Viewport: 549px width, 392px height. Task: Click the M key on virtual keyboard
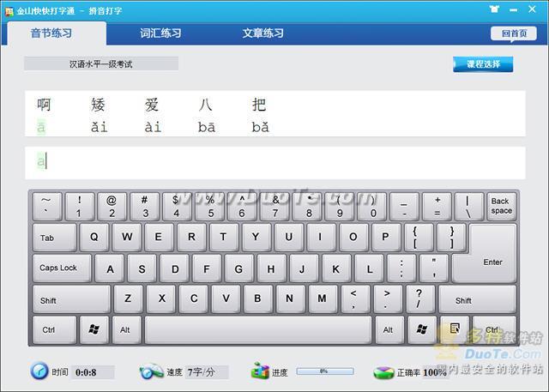[323, 299]
